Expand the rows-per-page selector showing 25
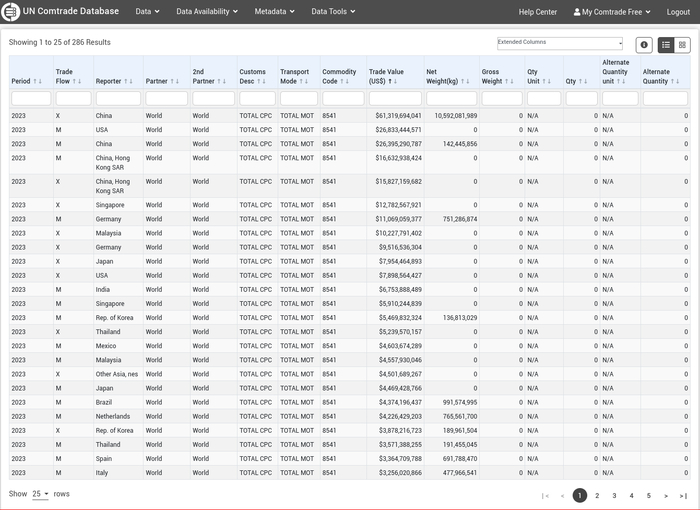Image resolution: width=700 pixels, height=510 pixels. click(40, 494)
